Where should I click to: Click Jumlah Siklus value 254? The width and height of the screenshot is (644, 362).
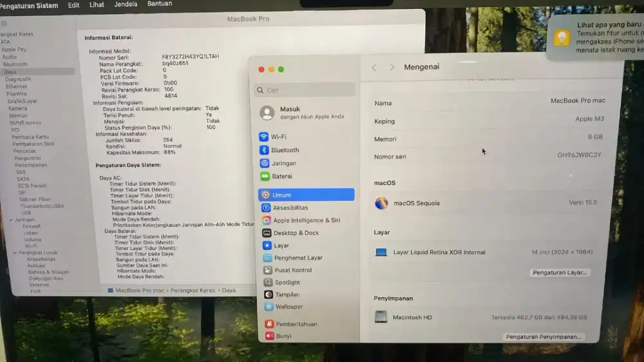click(x=167, y=140)
